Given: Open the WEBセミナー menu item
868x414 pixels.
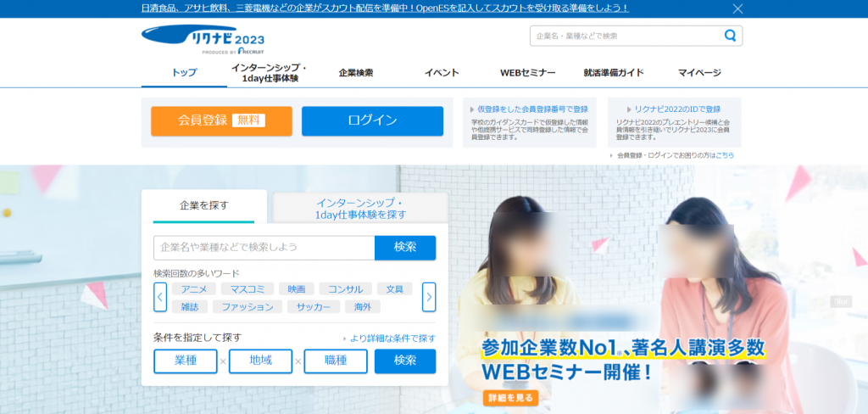Looking at the screenshot, I should (x=527, y=73).
